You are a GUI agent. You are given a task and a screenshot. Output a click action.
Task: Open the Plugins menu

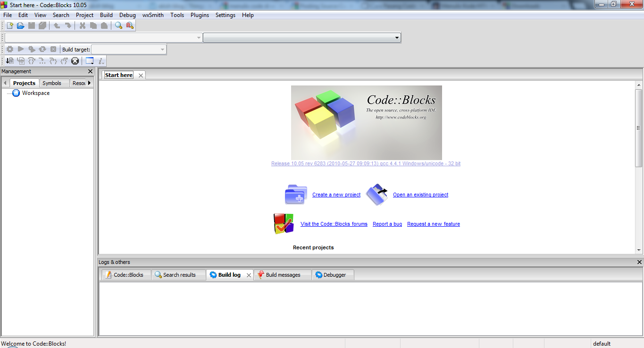pyautogui.click(x=200, y=15)
